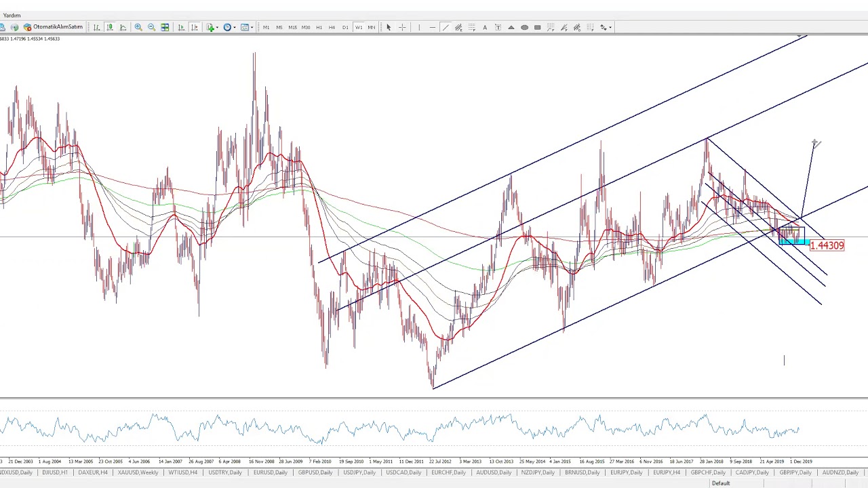Pick the rectangle shape tool
Image resolution: width=868 pixels, height=488 pixels.
[537, 27]
